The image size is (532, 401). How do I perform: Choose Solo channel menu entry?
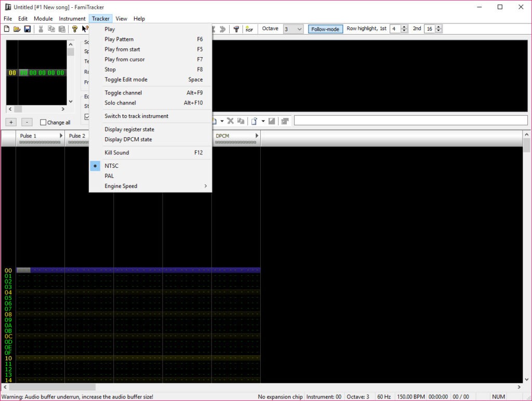tap(150, 103)
